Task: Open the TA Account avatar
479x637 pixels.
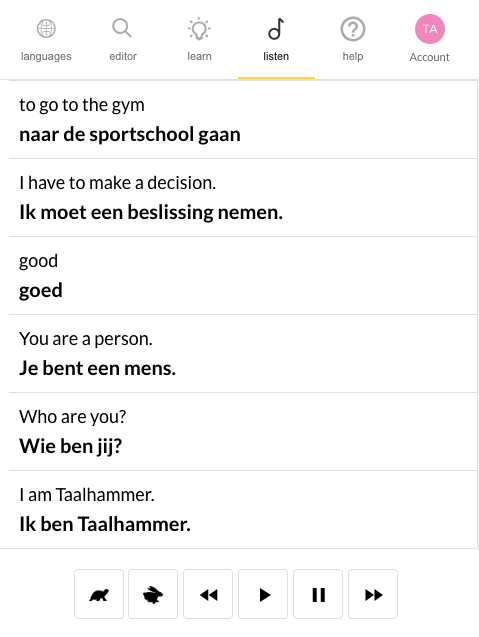Action: coord(429,29)
